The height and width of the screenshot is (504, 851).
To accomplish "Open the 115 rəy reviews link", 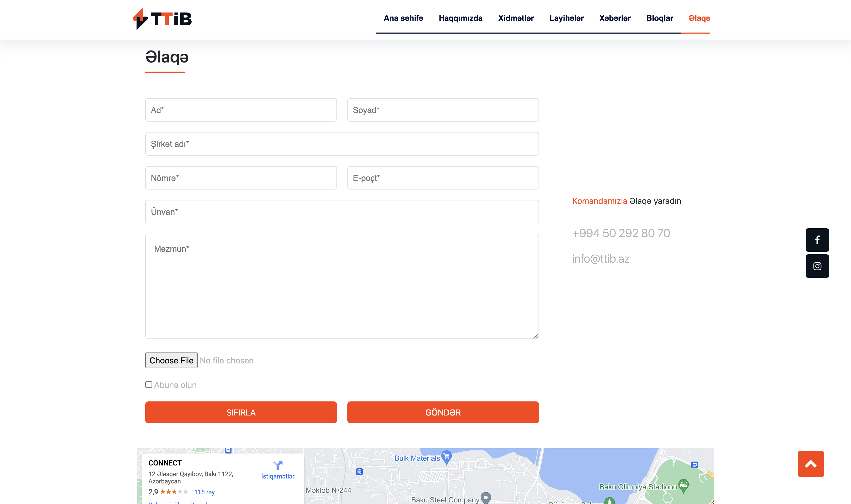I will tap(204, 492).
